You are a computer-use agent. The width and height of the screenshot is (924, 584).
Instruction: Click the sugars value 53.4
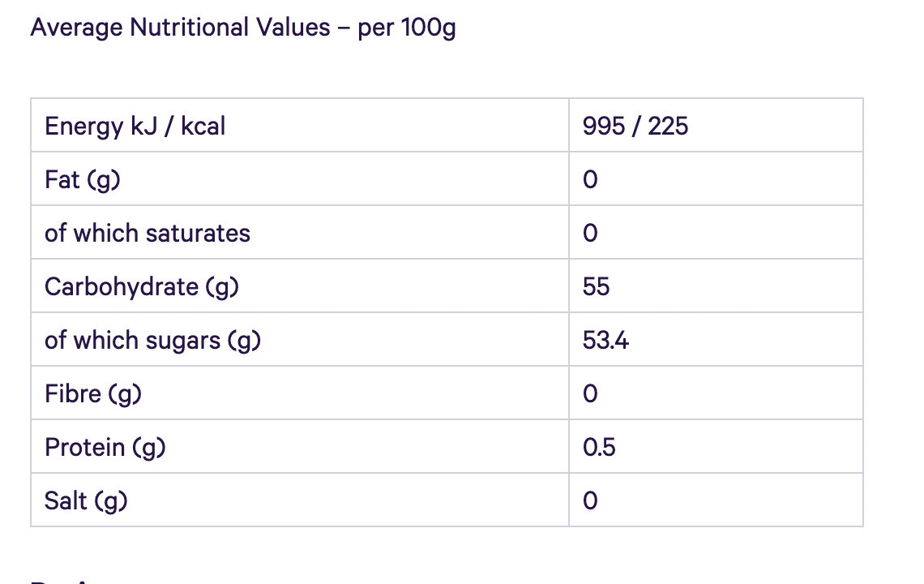pyautogui.click(x=605, y=340)
